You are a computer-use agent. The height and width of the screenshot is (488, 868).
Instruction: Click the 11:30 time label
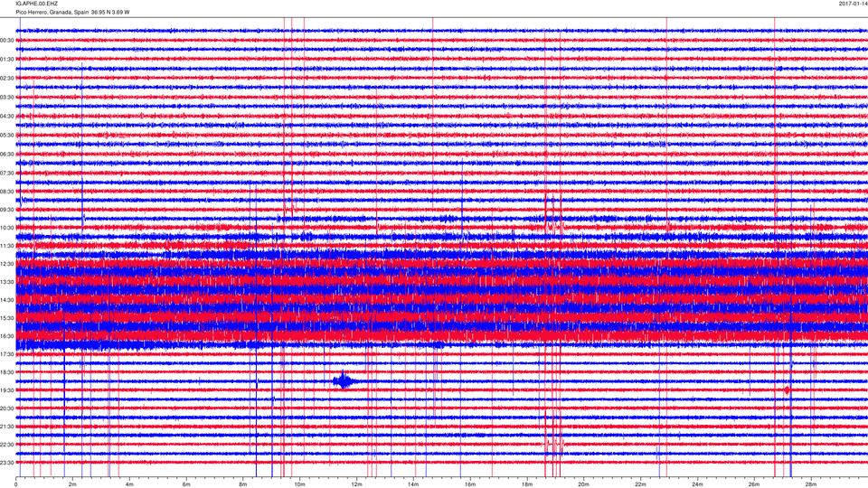7,246
